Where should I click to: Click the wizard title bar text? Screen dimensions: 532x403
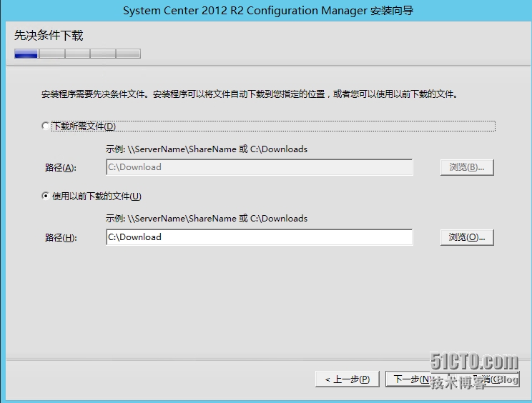click(x=268, y=11)
